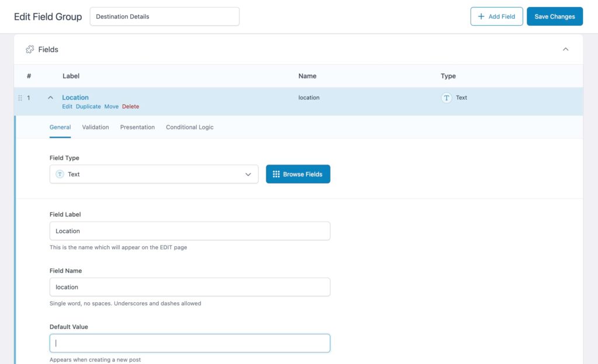The width and height of the screenshot is (598, 364).
Task: Click the Browse Fields button
Action: pyautogui.click(x=298, y=174)
